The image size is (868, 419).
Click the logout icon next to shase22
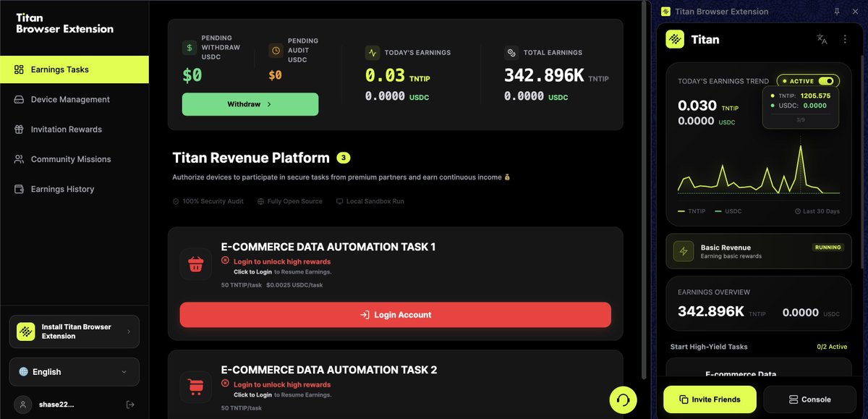(x=130, y=404)
